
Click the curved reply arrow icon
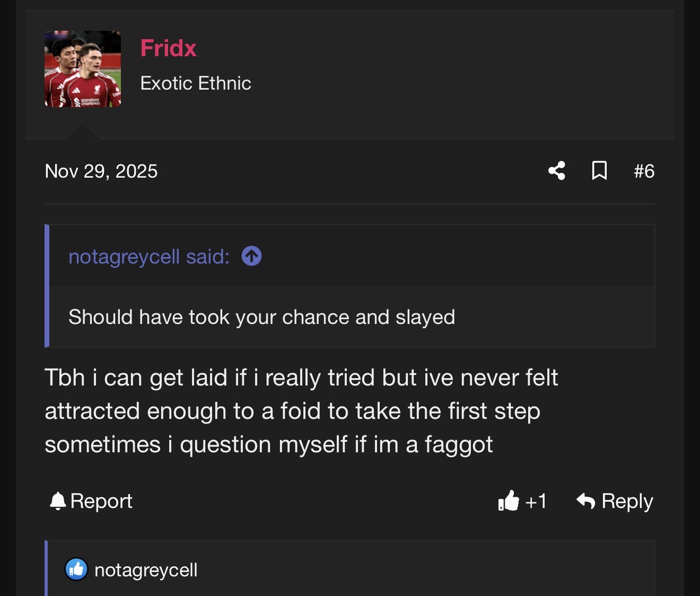click(x=586, y=501)
